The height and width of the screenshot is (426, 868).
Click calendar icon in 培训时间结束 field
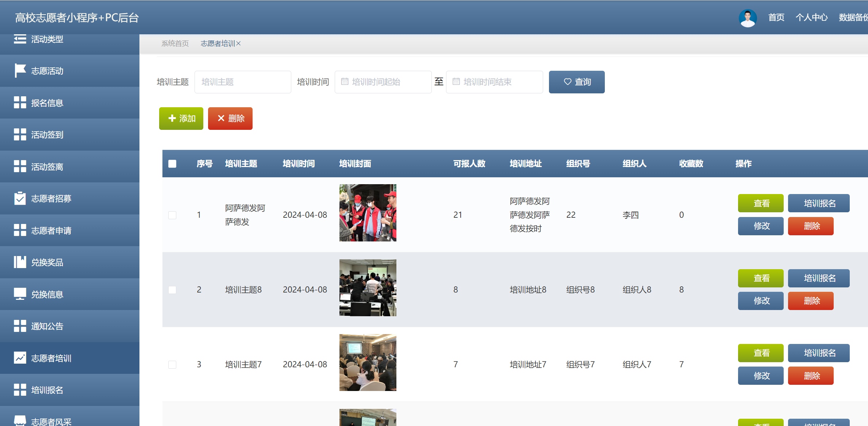(456, 82)
